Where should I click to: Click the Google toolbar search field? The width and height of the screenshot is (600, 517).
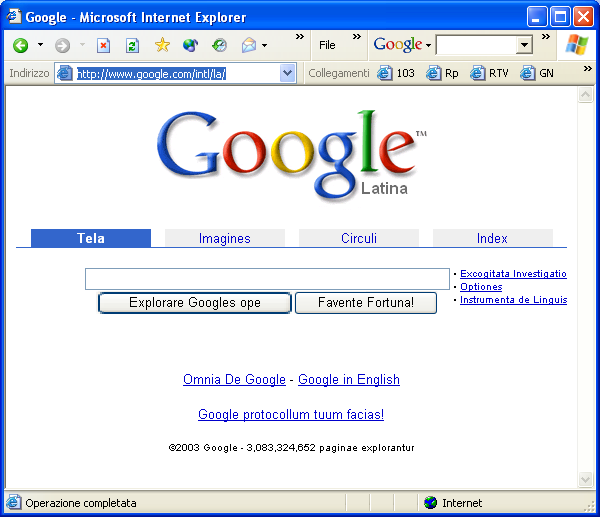click(476, 45)
